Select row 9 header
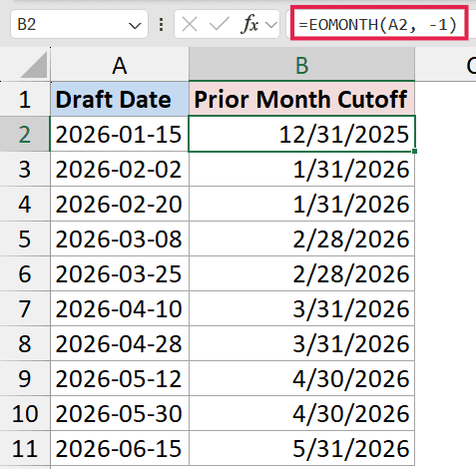The height and width of the screenshot is (469, 476). [25, 378]
